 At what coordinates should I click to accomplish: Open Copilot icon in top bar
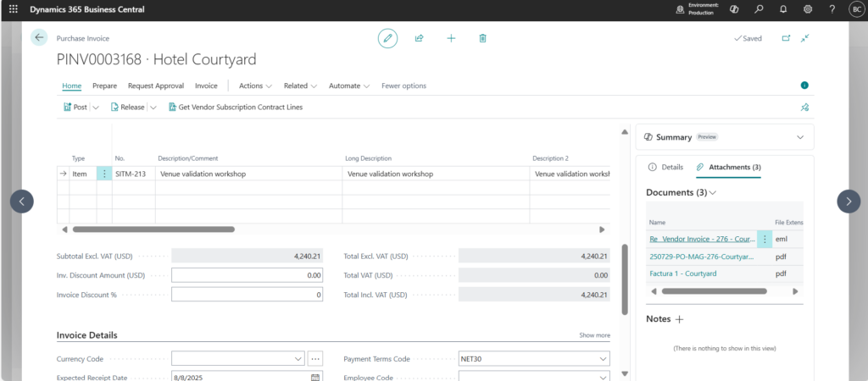click(735, 9)
